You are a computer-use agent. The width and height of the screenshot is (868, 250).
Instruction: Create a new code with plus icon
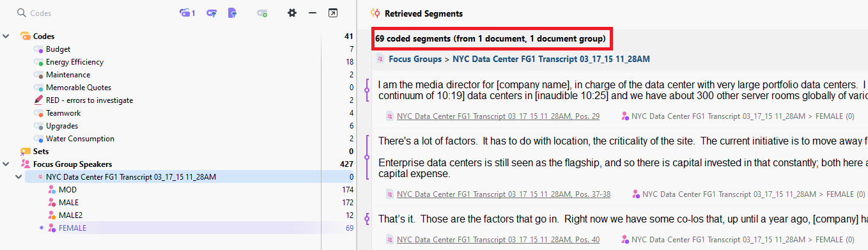click(x=262, y=13)
